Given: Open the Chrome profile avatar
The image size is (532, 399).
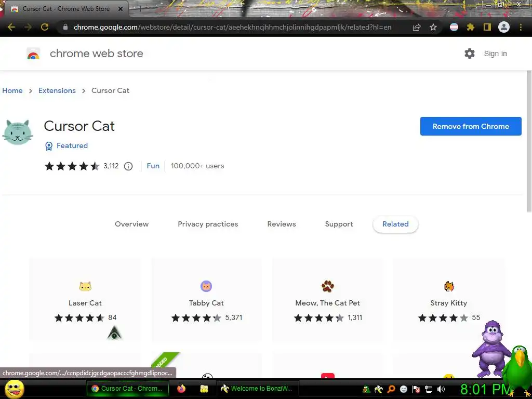Looking at the screenshot, I should [x=504, y=27].
